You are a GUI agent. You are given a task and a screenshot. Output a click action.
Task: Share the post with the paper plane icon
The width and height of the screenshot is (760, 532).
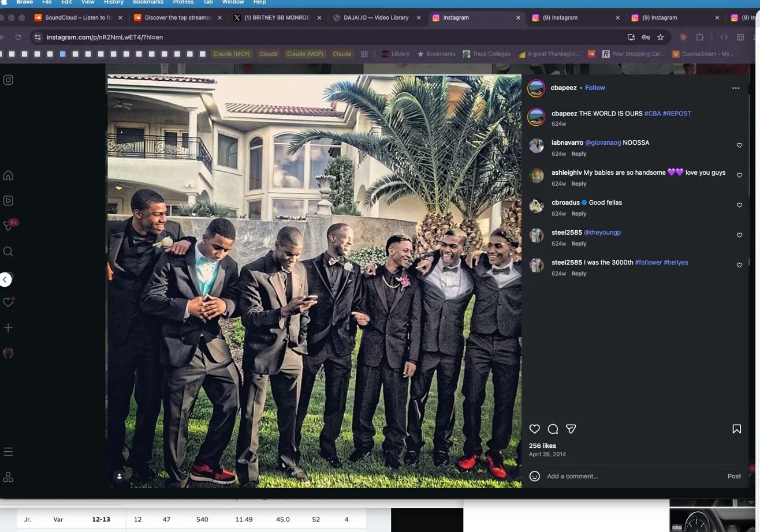coord(571,429)
